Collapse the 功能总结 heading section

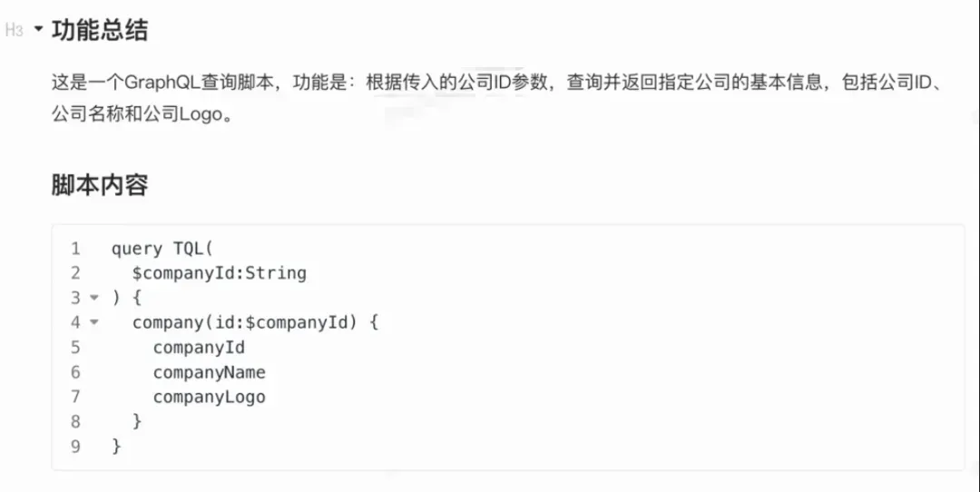(x=39, y=29)
